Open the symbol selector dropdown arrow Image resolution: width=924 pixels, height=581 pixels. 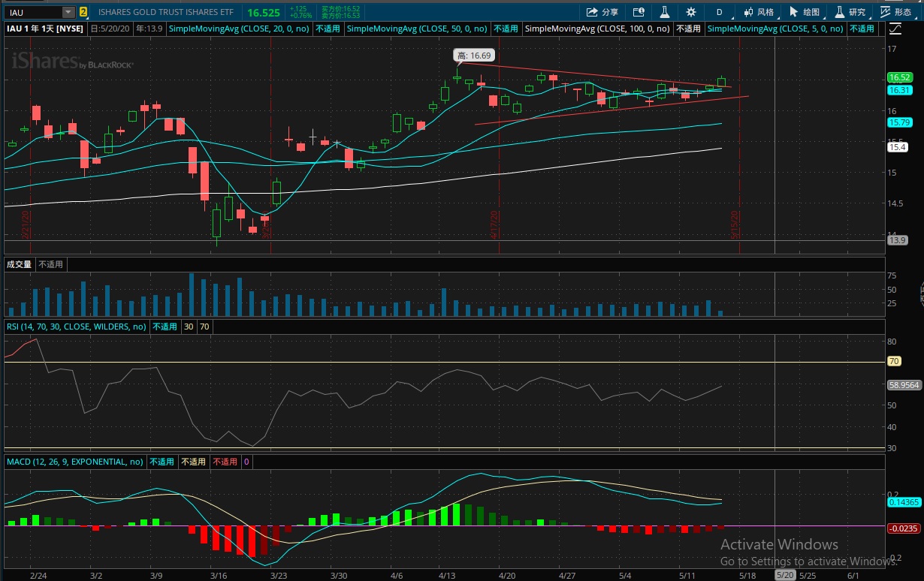pos(68,12)
